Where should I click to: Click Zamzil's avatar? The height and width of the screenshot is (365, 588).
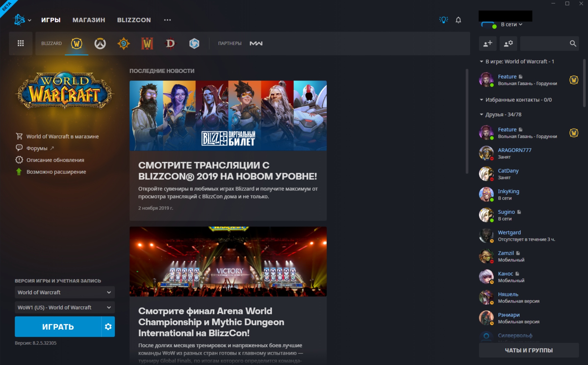(486, 256)
